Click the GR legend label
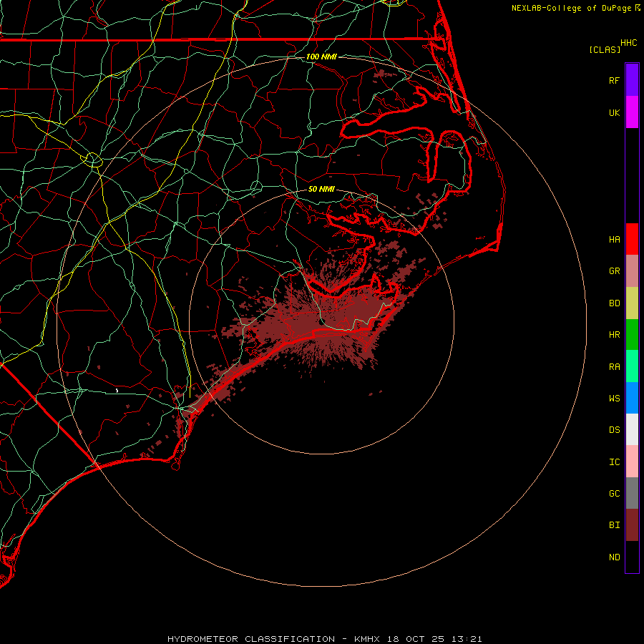The height and width of the screenshot is (644, 644). click(x=614, y=271)
